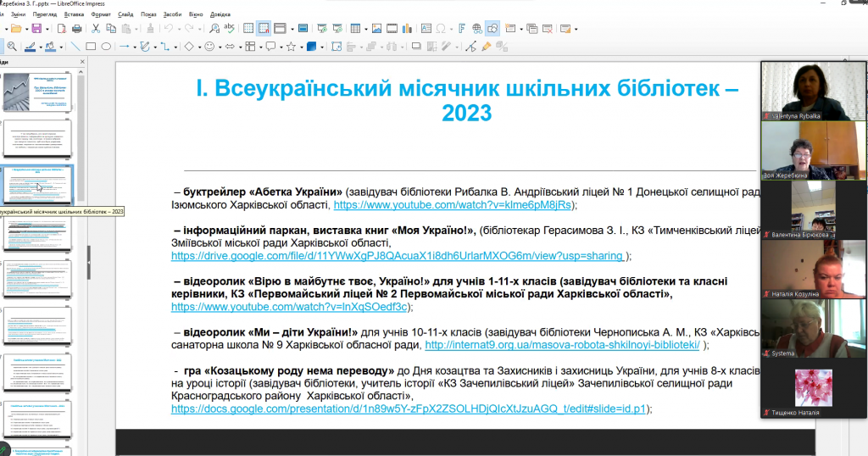Select the Ellipse tool
This screenshot has height=456, width=868.
tap(106, 47)
